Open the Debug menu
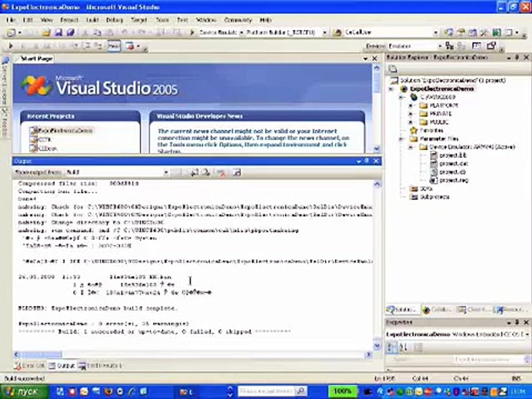This screenshot has width=532, height=399. 114,20
